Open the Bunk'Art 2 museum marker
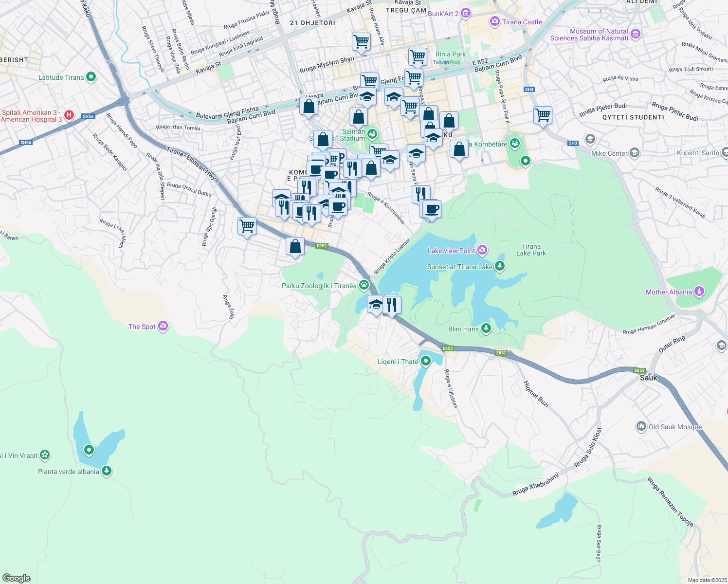Image resolution: width=728 pixels, height=584 pixels. [x=465, y=13]
